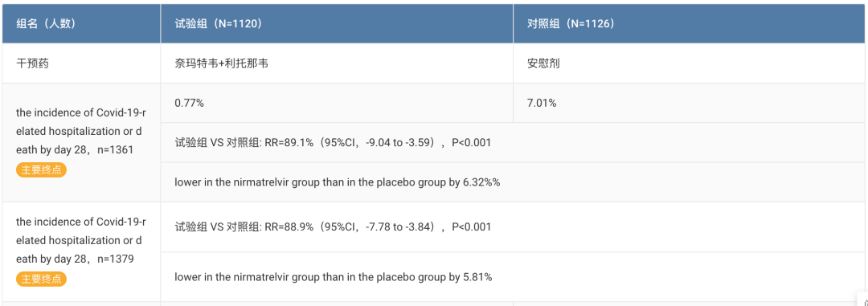Click the RR=88.9% comparison text
868x306 pixels.
click(x=333, y=226)
